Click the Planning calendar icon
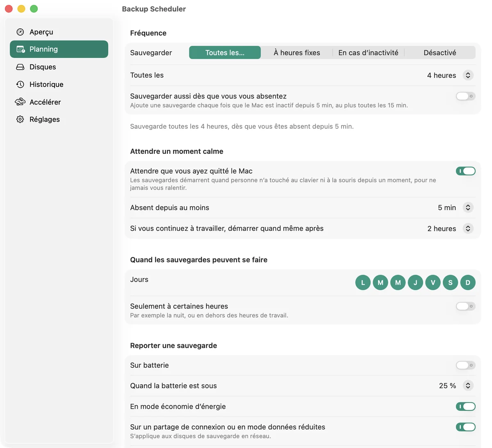492x448 pixels. pyautogui.click(x=20, y=49)
